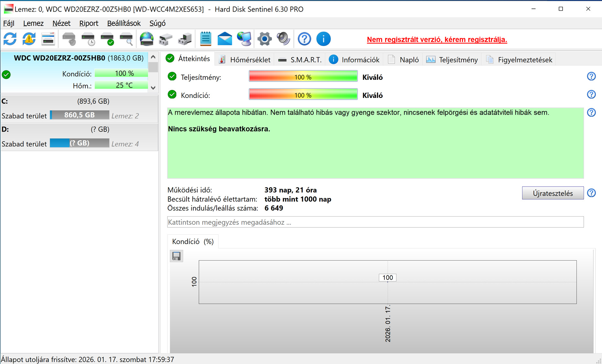Click the disk list scroll down arrow
This screenshot has height=364, width=602.
(x=153, y=88)
